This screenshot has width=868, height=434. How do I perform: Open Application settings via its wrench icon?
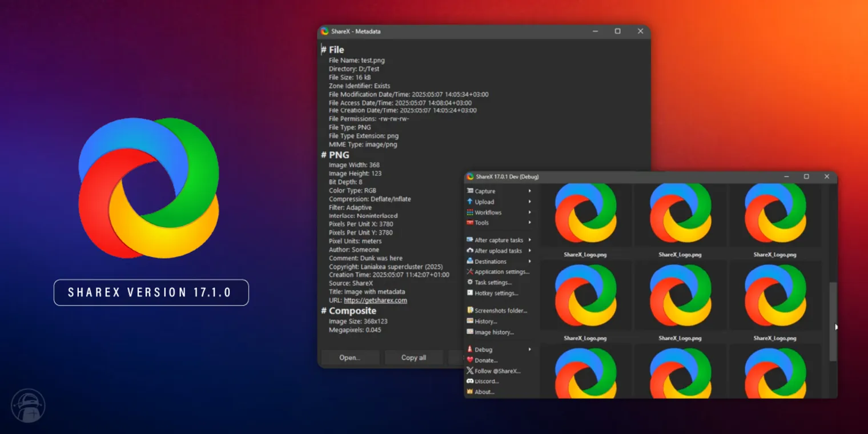pos(469,271)
